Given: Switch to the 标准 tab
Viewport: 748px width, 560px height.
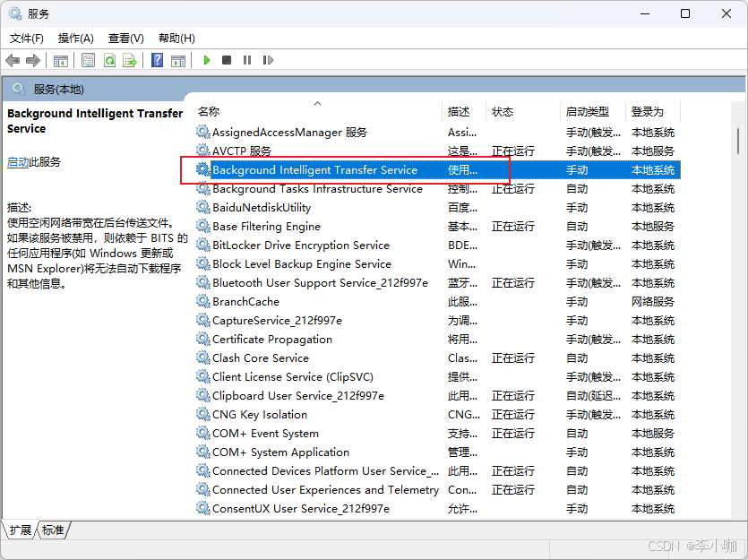Looking at the screenshot, I should point(51,530).
